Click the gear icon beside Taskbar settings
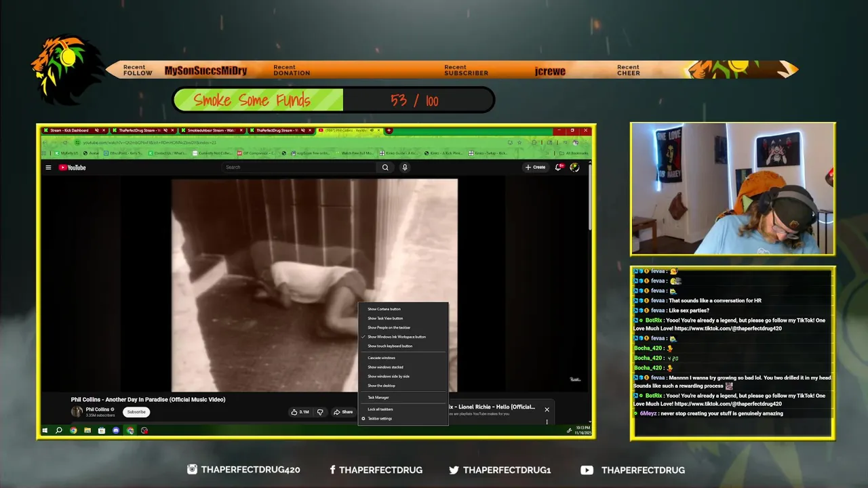The width and height of the screenshot is (868, 488). pyautogui.click(x=363, y=419)
